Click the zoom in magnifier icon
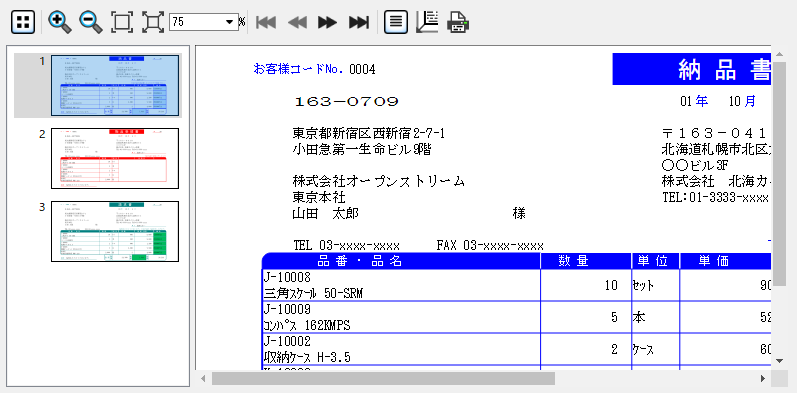The height and width of the screenshot is (393, 797). [59, 22]
